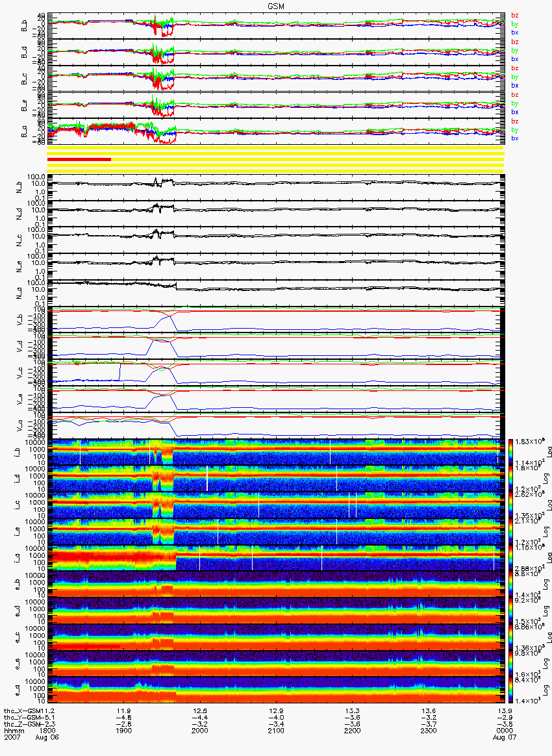Click the 9.2×10⁸ color scale value
The image size is (552, 756).
coord(527,600)
